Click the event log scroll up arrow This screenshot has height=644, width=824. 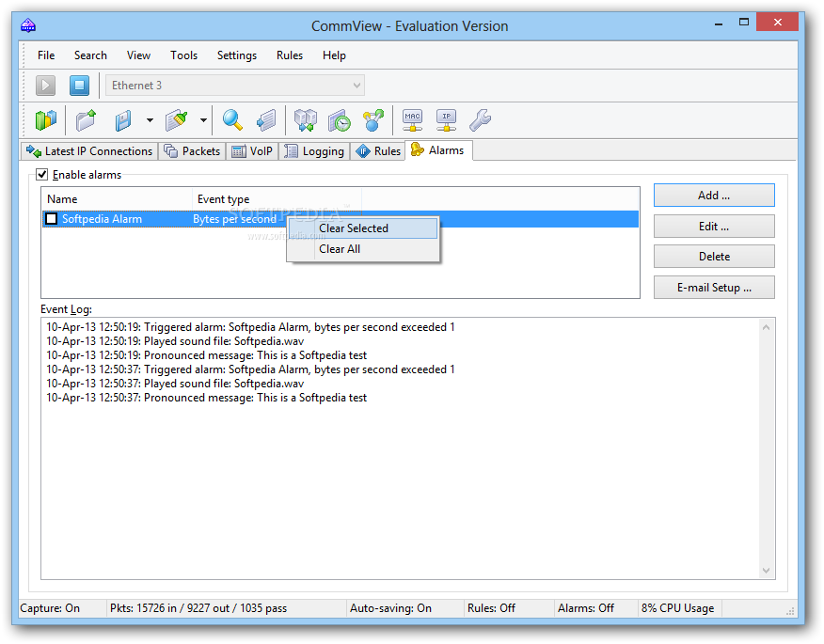pos(767,328)
